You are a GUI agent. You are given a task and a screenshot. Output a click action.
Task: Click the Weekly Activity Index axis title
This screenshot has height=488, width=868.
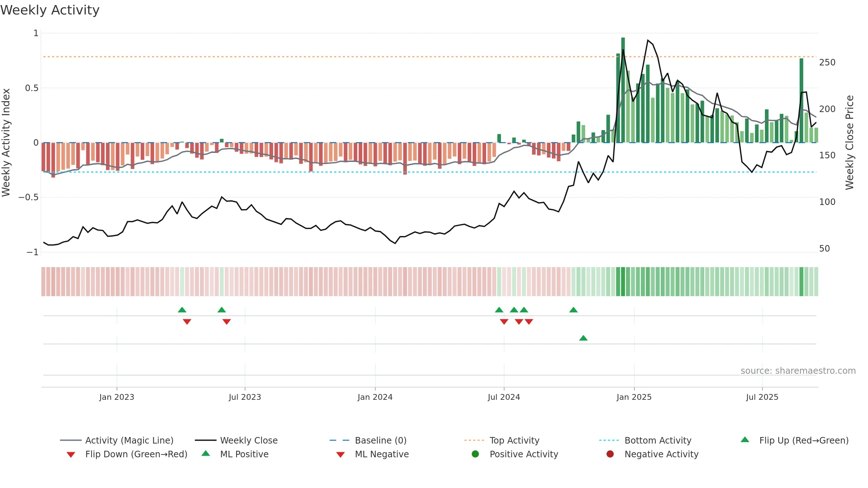[6, 142]
